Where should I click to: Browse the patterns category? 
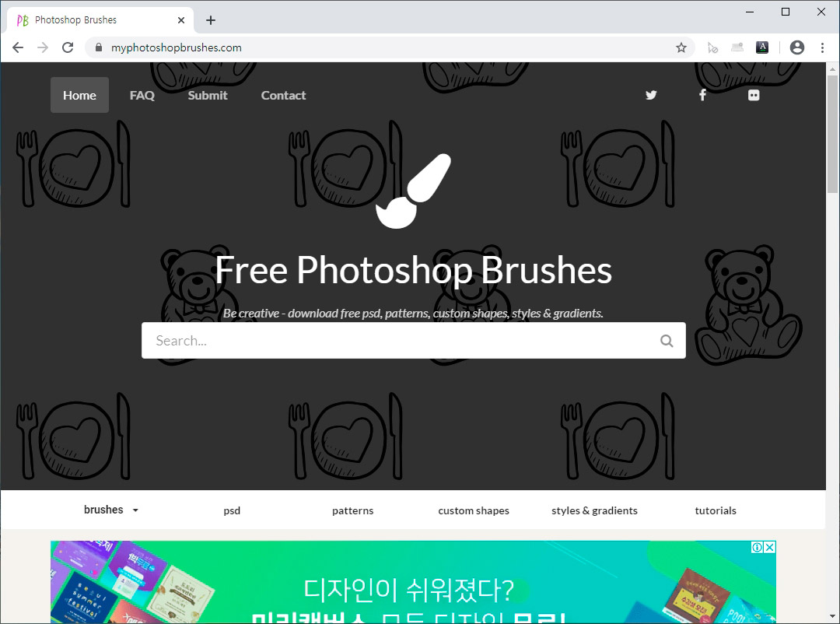352,510
